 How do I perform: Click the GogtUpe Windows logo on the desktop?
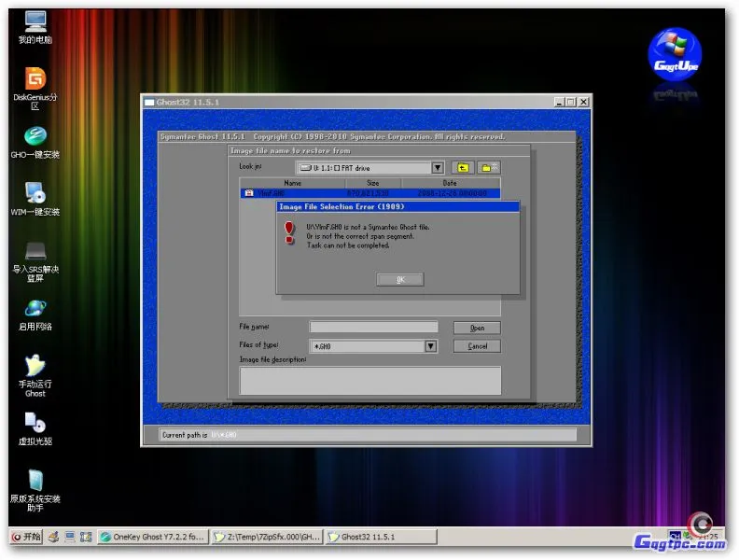[675, 54]
